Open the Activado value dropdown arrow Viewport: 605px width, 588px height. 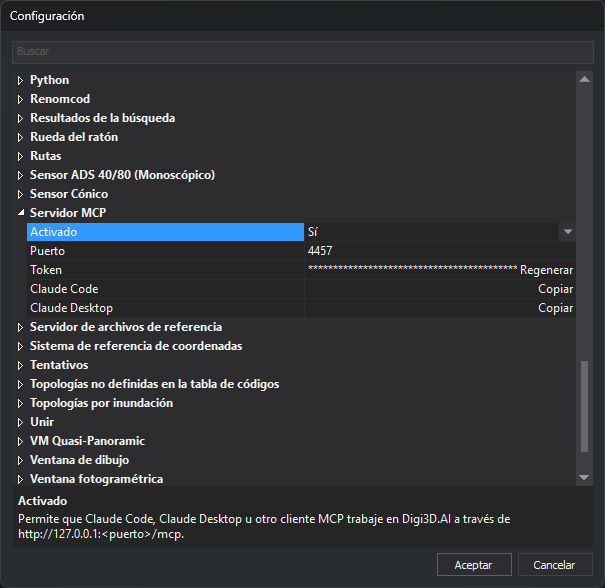(568, 232)
